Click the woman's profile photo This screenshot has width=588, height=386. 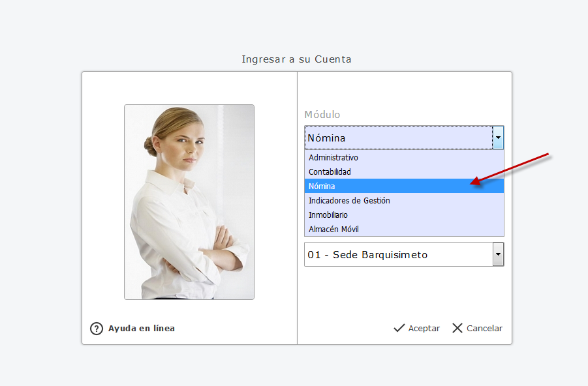click(x=189, y=202)
